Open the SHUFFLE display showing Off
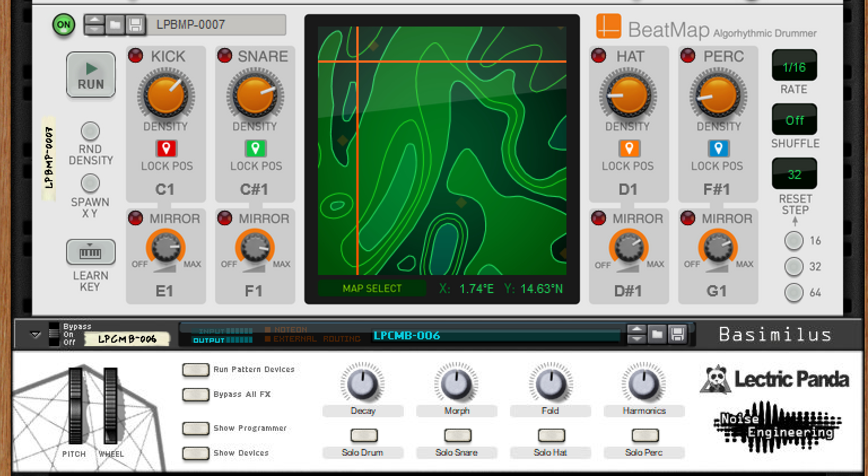Viewport: 868px width, 476px height. click(794, 119)
